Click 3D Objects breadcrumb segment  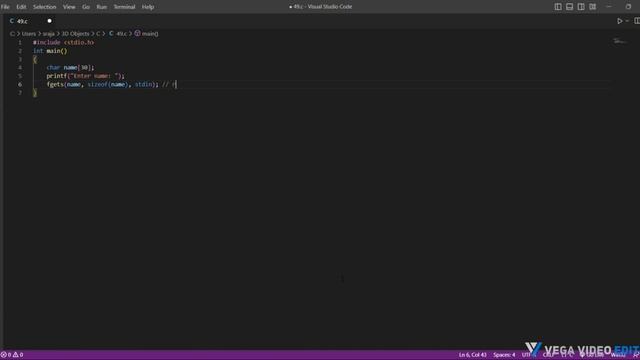tap(75, 34)
